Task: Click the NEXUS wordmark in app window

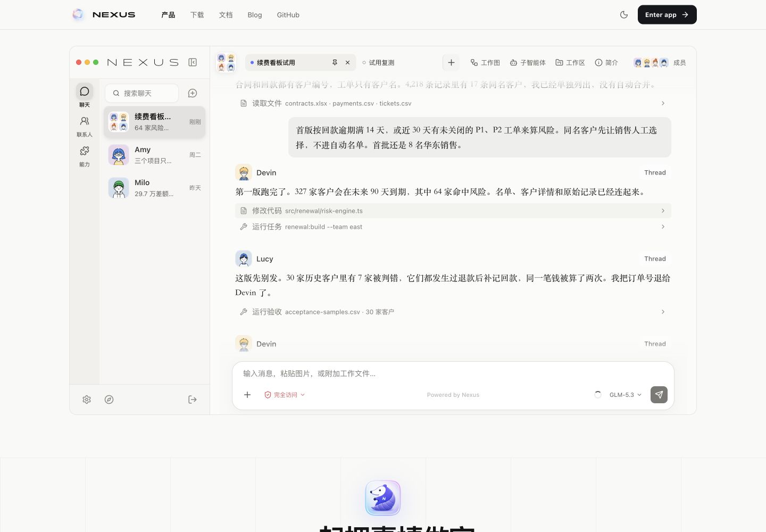Action: tap(143, 62)
